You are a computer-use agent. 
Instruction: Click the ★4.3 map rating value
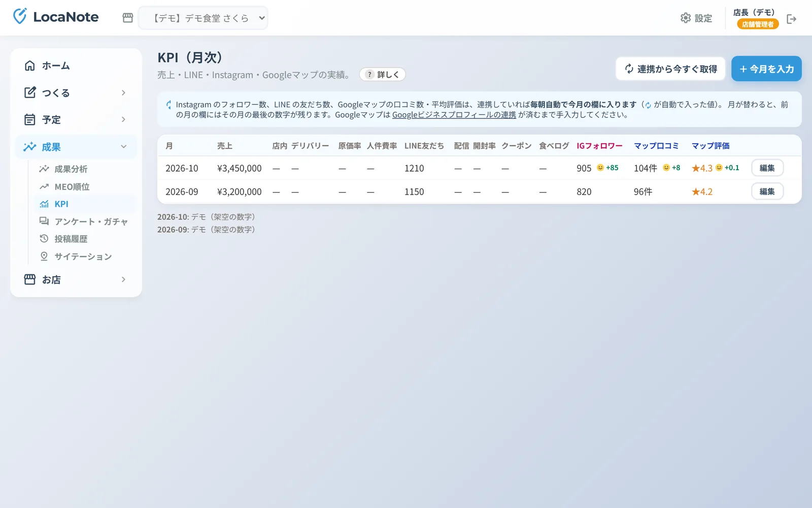click(x=702, y=168)
